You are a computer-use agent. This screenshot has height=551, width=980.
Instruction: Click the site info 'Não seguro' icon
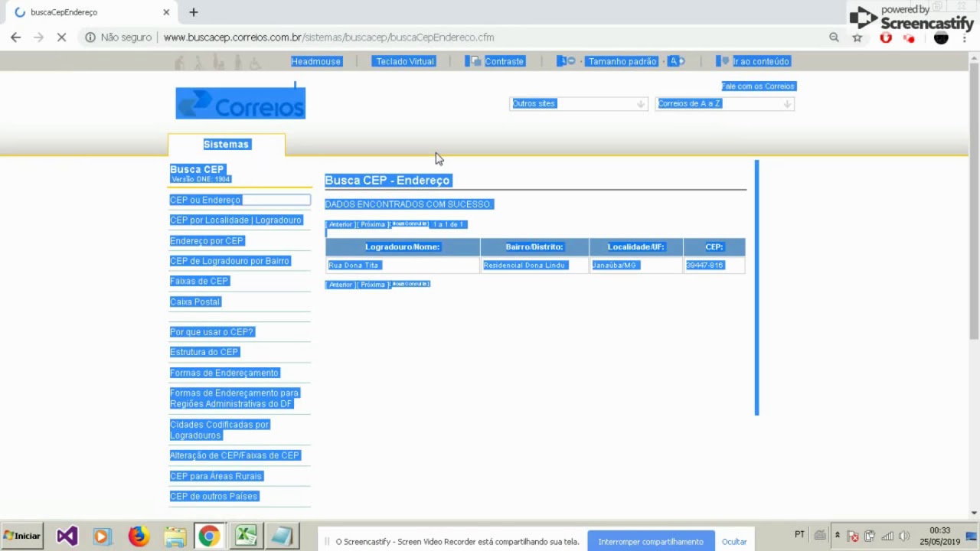tap(90, 37)
